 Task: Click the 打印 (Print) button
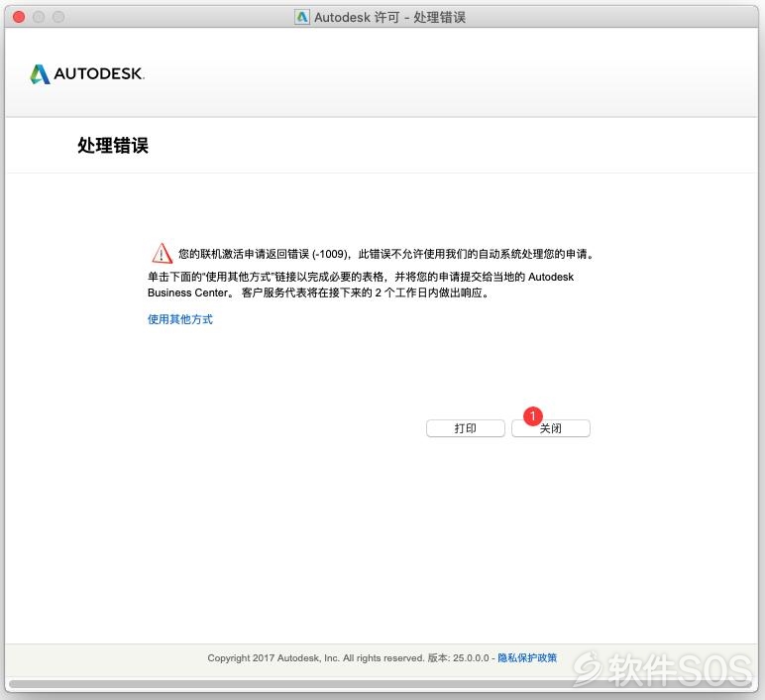pyautogui.click(x=466, y=428)
